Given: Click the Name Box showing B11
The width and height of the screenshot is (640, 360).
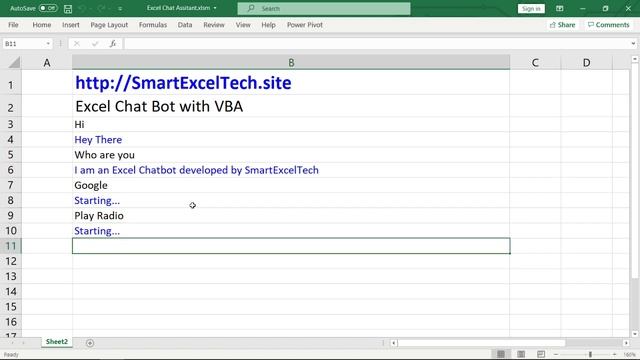Looking at the screenshot, I should (23, 44).
